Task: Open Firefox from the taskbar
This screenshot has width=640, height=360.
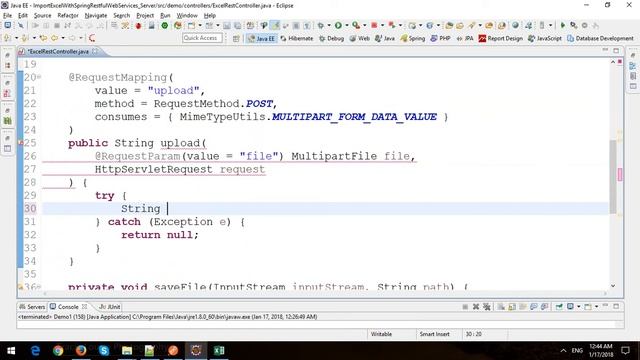Action: point(81,351)
